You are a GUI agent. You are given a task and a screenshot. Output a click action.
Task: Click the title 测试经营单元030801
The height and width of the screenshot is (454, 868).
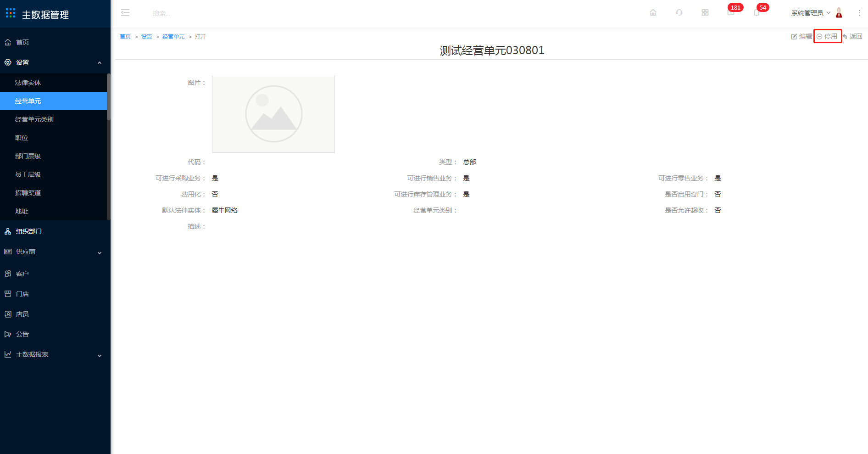tap(492, 50)
